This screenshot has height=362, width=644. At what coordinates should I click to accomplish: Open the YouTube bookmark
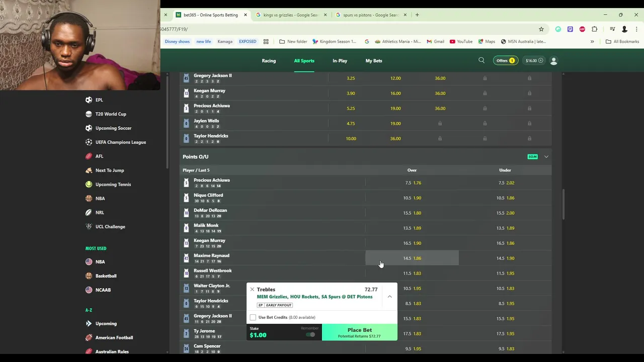pyautogui.click(x=461, y=41)
